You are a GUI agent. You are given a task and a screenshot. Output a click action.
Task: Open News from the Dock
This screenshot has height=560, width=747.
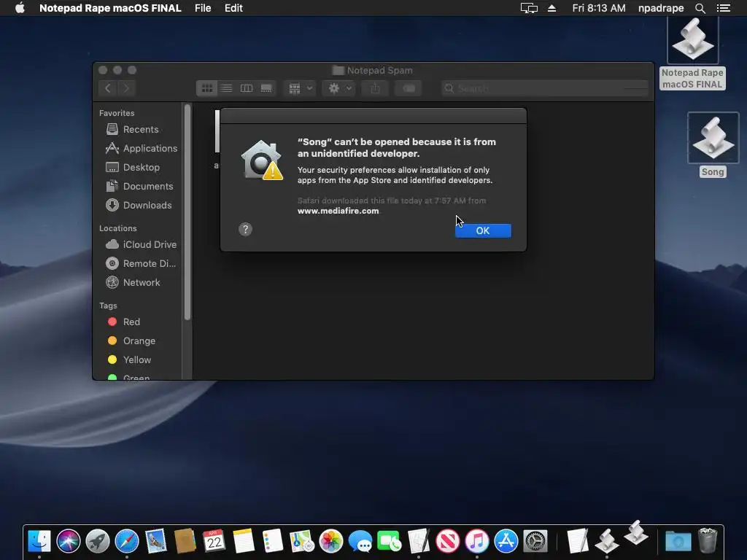447,542
